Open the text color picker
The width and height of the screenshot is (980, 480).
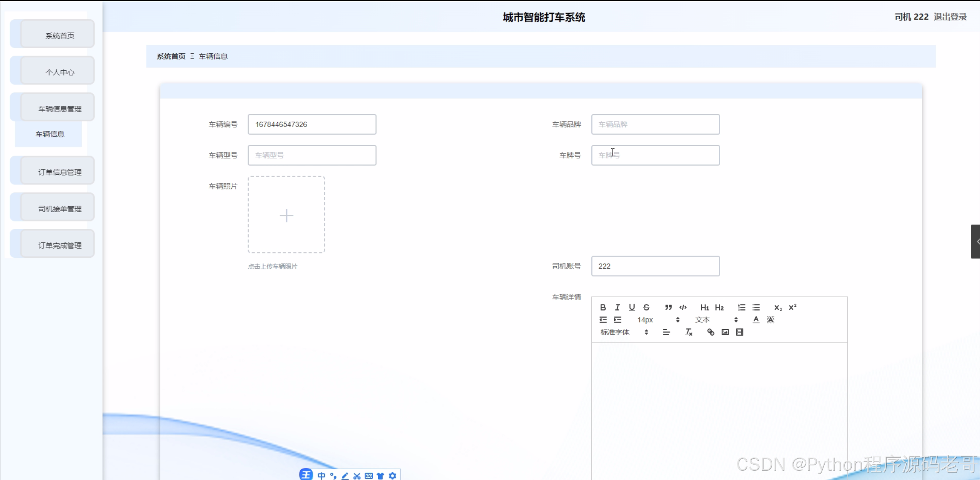click(x=756, y=320)
